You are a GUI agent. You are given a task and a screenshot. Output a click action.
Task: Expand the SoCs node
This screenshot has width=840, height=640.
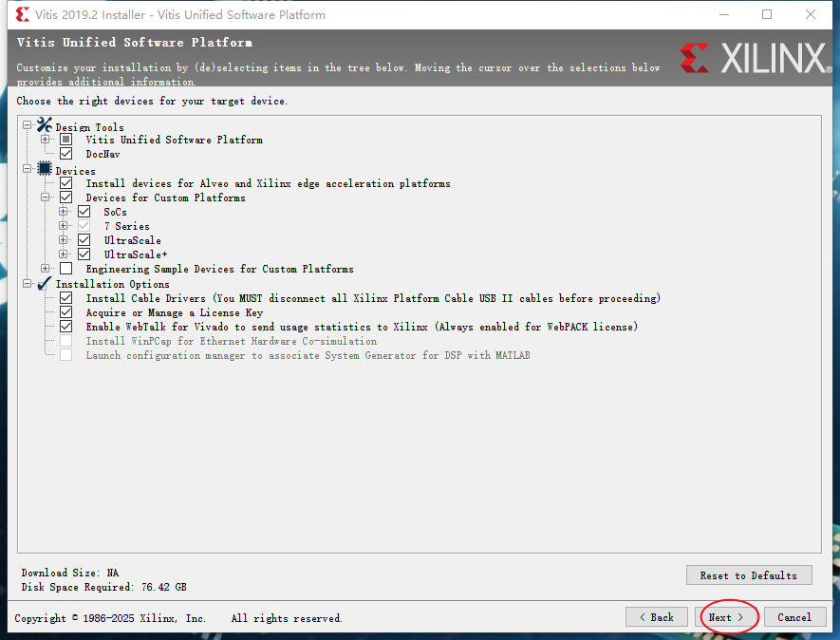point(64,212)
